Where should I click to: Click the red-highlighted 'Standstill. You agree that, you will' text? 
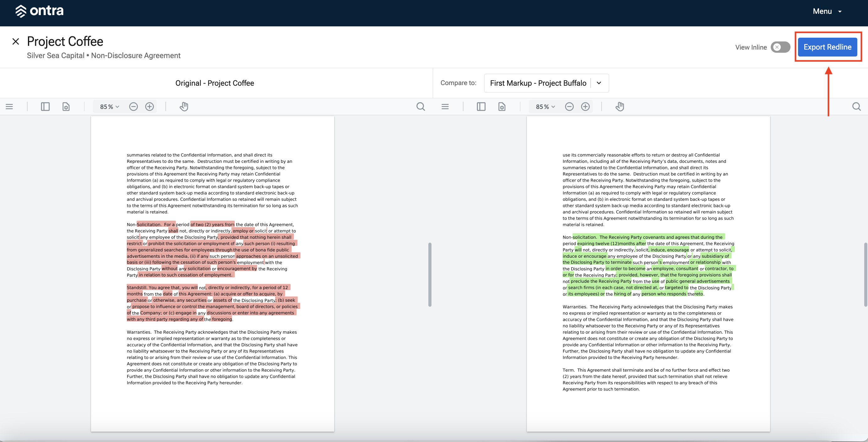click(162, 288)
